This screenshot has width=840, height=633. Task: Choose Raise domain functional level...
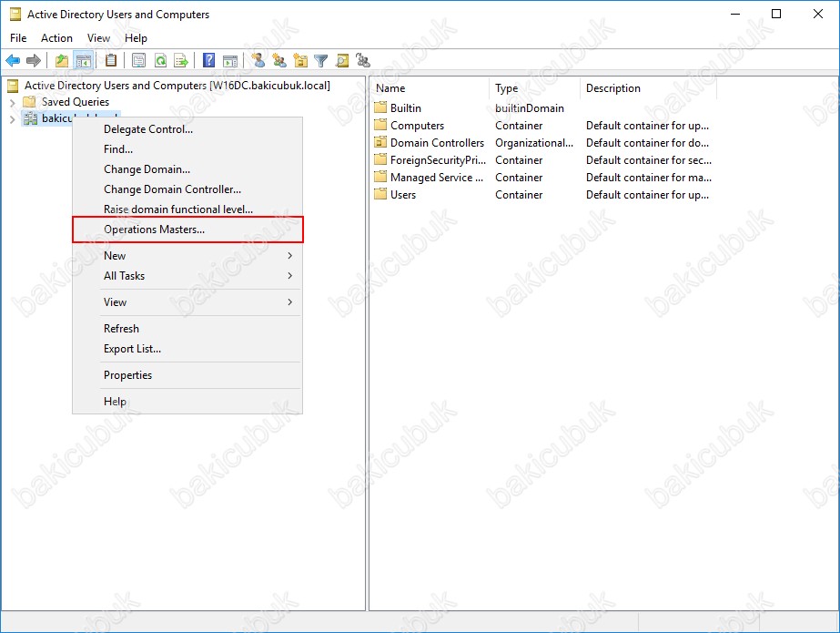tap(187, 209)
